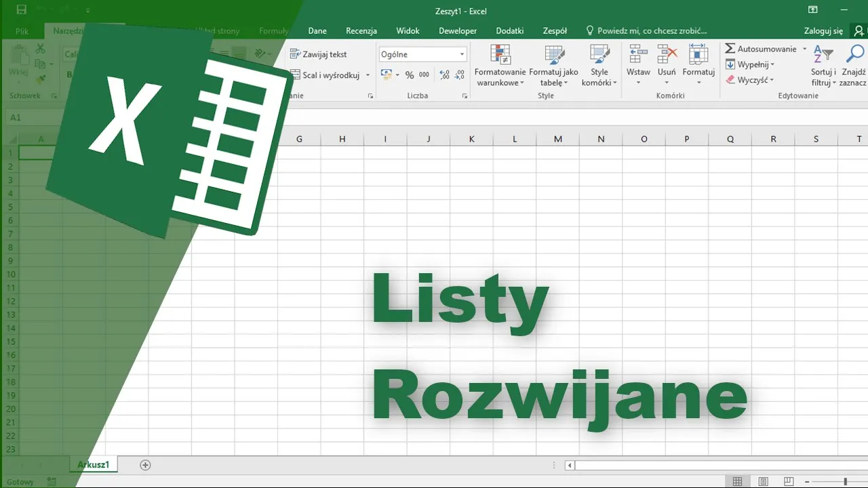This screenshot has height=488, width=868.
Task: Switch to page break preview
Action: click(x=788, y=481)
